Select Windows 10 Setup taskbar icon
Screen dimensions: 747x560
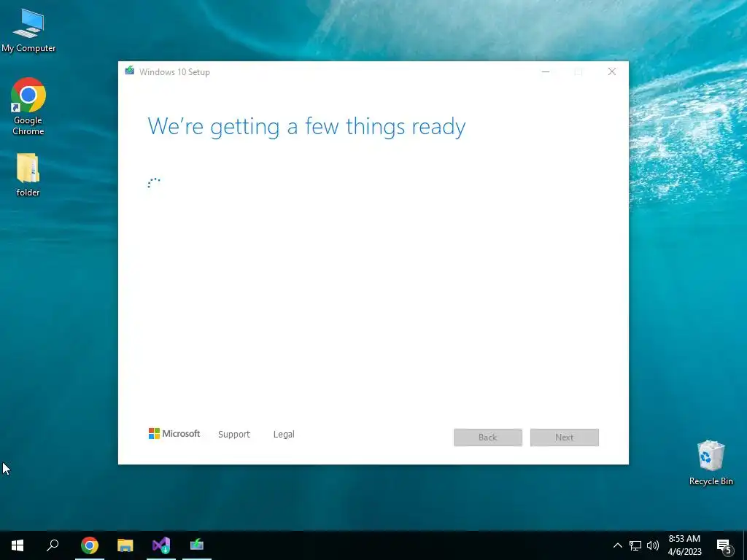(x=197, y=545)
